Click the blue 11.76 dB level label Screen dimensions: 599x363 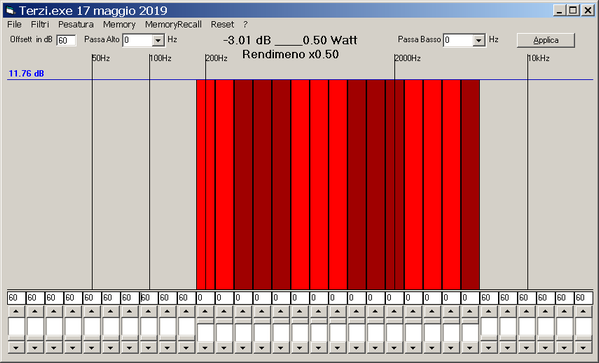26,73
